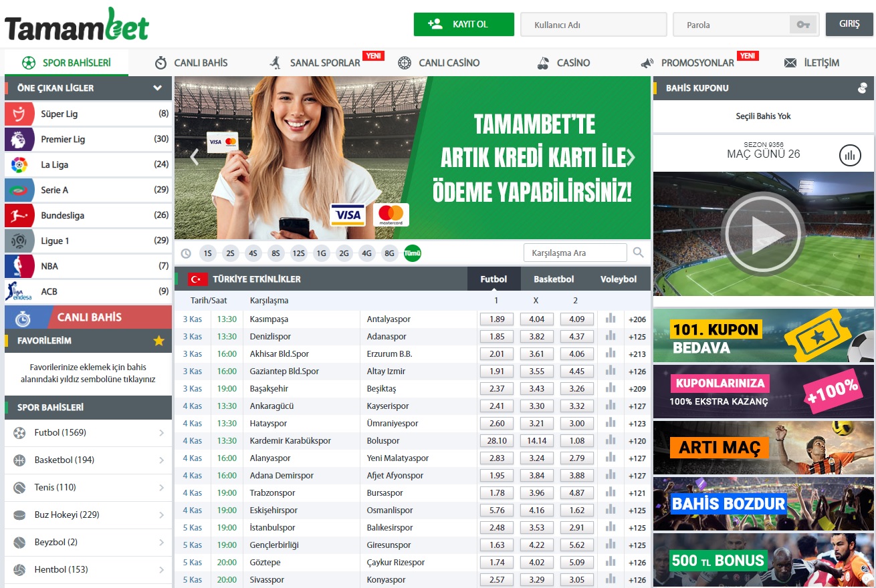Click the Kayıt Ol button
Viewport: 876px width, 588px height.
(x=464, y=24)
